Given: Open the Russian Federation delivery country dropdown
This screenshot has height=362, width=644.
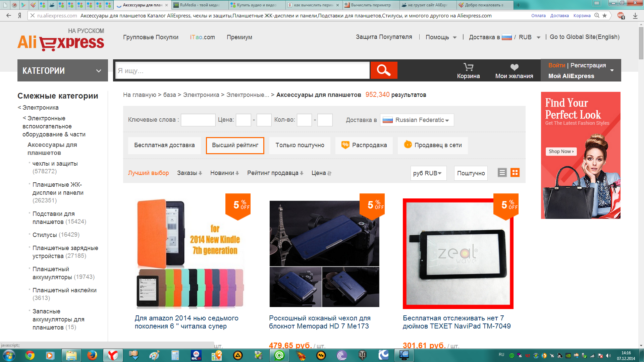Looking at the screenshot, I should coord(417,120).
